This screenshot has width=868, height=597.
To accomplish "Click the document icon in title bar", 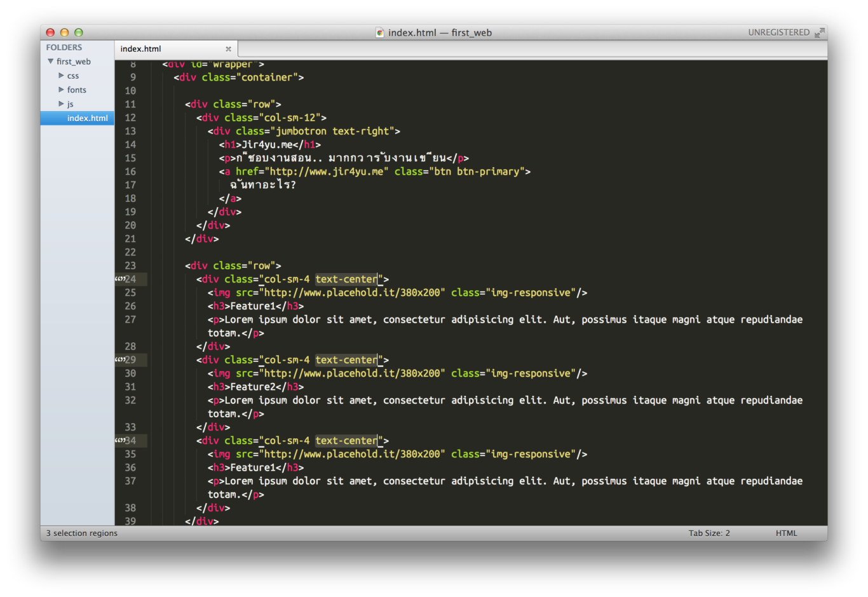I will coord(379,32).
